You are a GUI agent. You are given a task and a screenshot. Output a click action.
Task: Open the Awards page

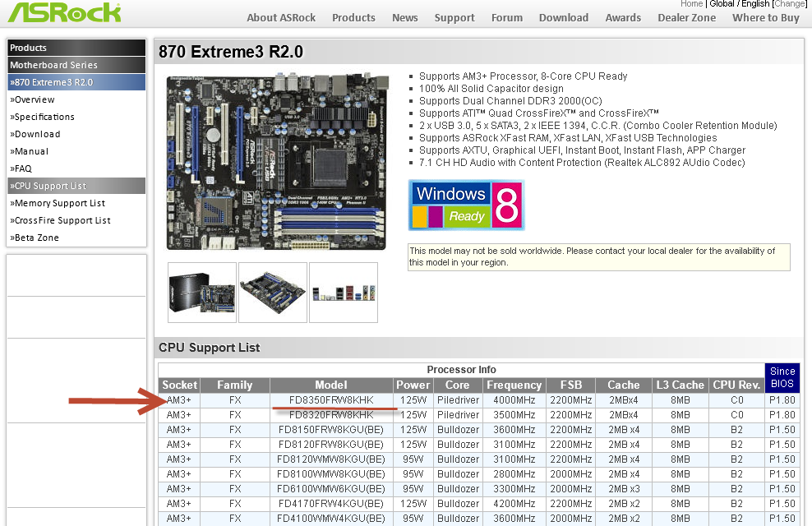623,17
